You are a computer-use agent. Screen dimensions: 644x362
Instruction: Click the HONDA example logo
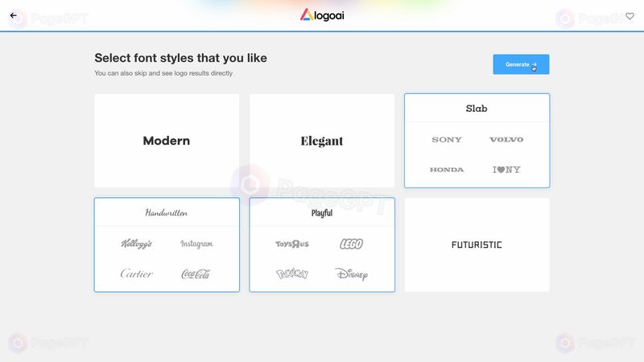447,170
